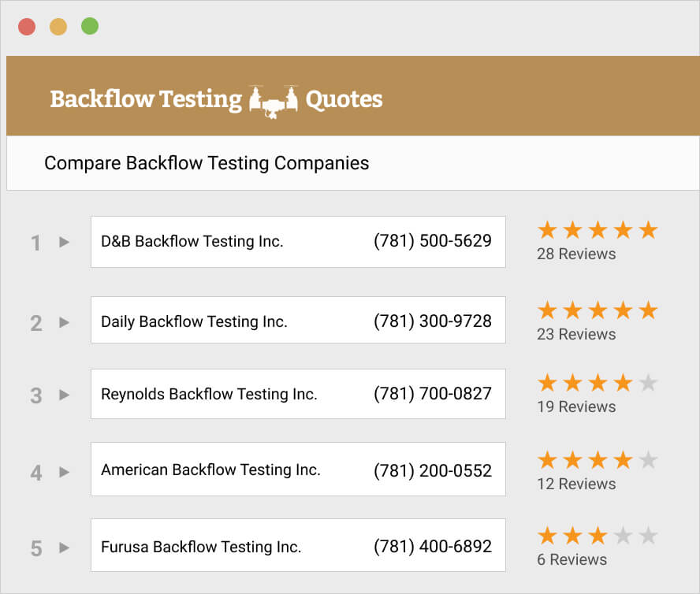Click the Compare Backflow Testing Companies heading
Image resolution: width=700 pixels, height=594 pixels.
pyautogui.click(x=207, y=163)
